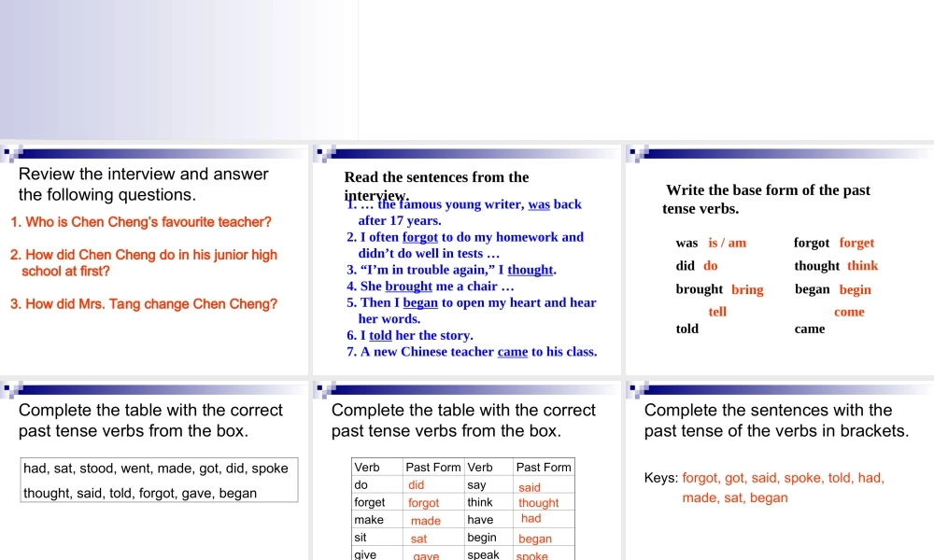Click the word box starting "had, sat, stood"
The width and height of the screenshot is (934, 560).
point(160,480)
